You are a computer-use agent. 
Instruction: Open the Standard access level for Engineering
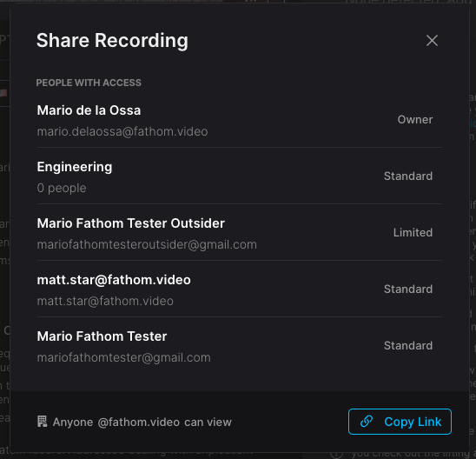408,176
